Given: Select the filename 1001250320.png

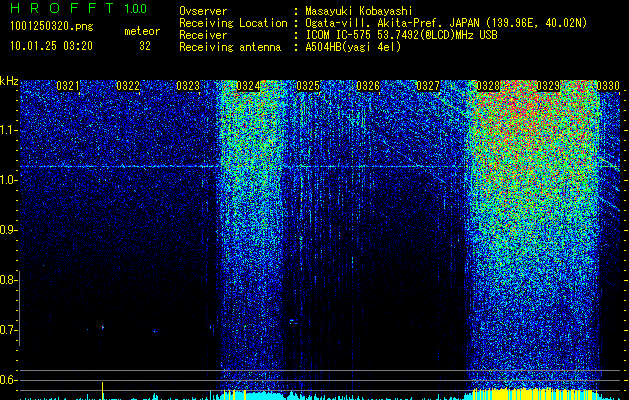Looking at the screenshot, I should [x=52, y=27].
